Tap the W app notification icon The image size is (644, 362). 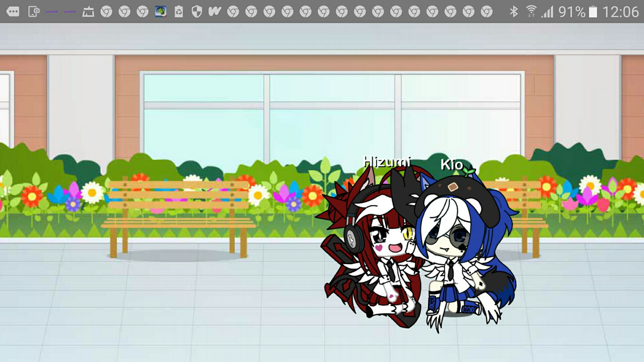215,12
